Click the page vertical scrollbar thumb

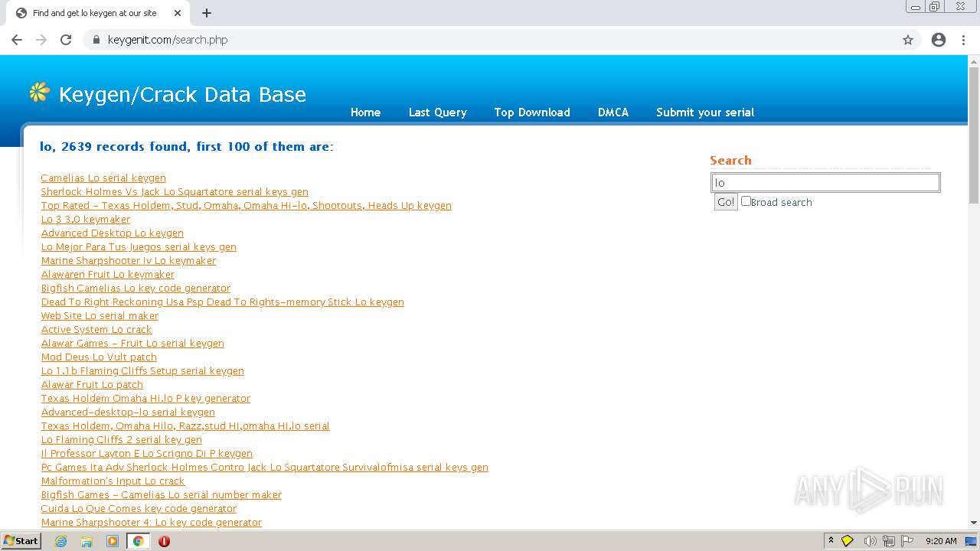click(x=973, y=134)
